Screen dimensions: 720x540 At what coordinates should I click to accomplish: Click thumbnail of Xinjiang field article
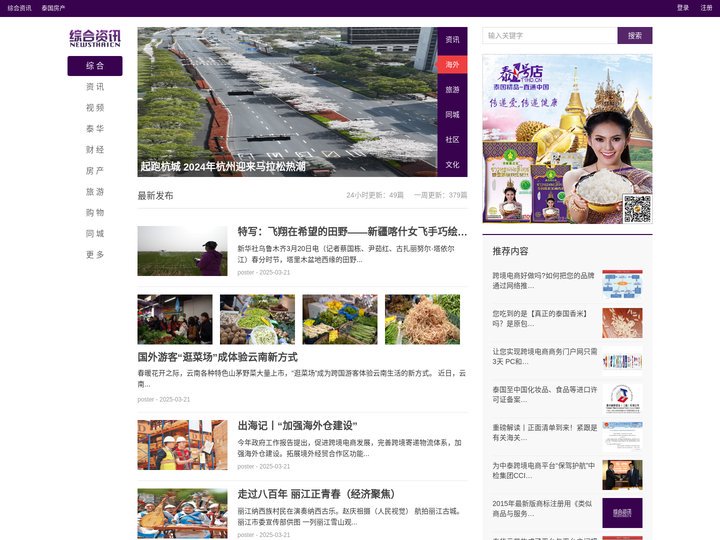182,251
